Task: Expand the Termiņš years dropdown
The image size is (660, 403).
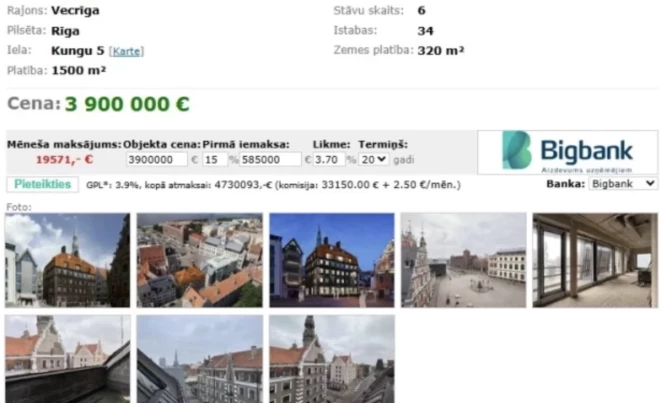Action: coord(374,160)
